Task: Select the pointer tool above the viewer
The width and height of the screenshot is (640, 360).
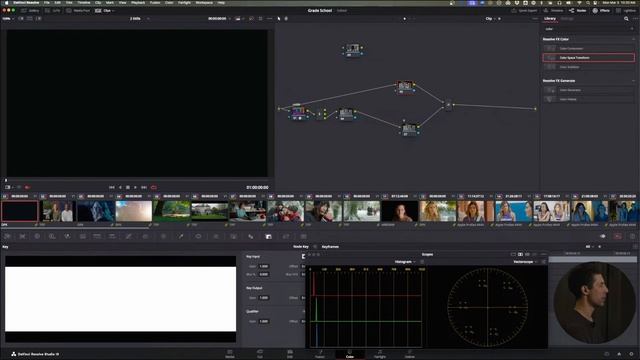Action: (x=279, y=18)
